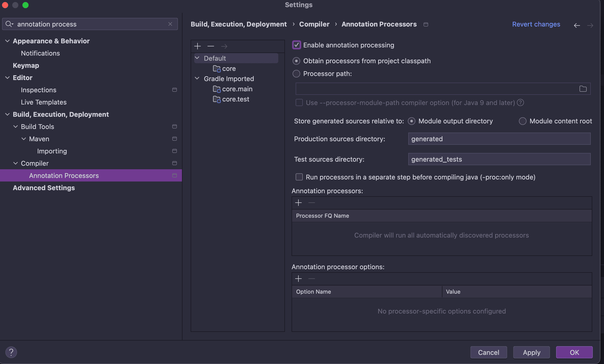Viewport: 604px width, 364px height.
Task: Click the Apply button
Action: tap(532, 352)
